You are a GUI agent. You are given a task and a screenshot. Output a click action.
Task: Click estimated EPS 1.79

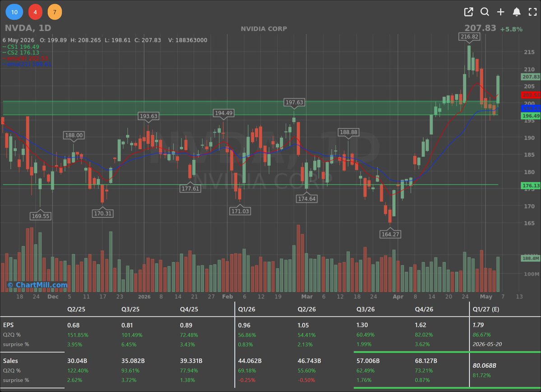click(478, 325)
